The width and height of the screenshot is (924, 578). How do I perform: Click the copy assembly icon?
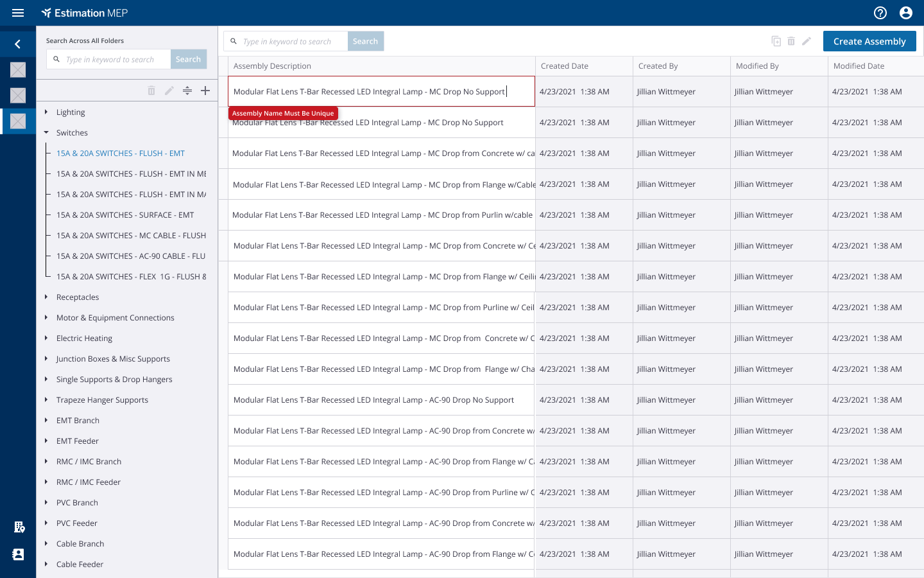point(776,41)
